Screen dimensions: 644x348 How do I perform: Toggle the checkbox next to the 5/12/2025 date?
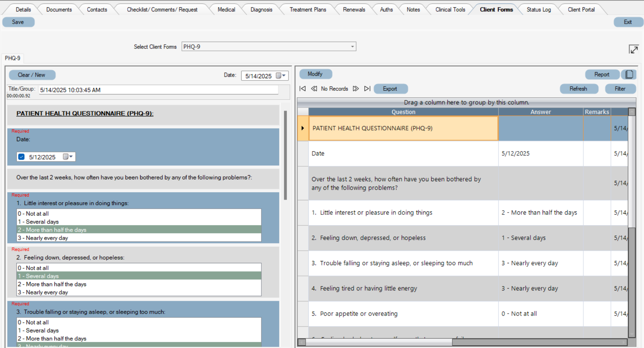[21, 156]
